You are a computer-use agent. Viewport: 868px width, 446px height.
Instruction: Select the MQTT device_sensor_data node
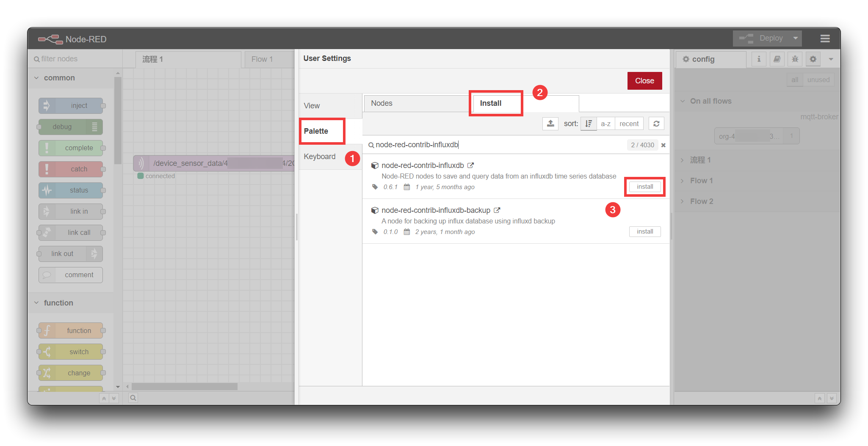pos(214,163)
